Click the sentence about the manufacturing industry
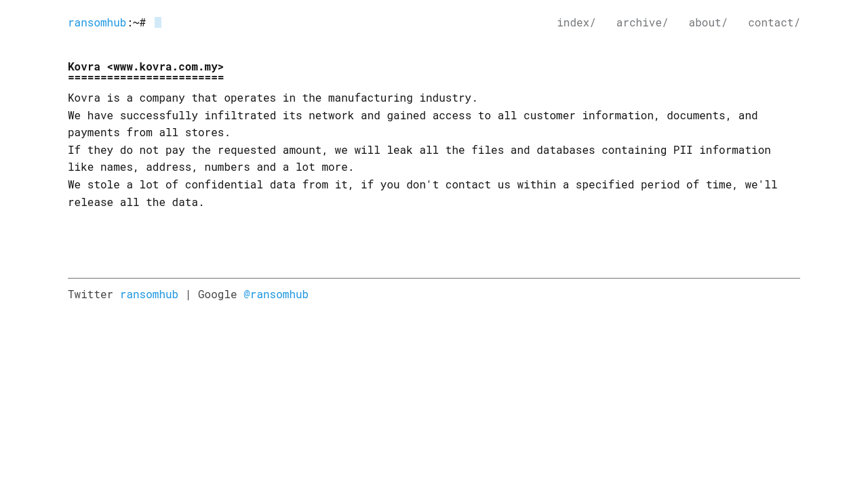 pos(273,98)
